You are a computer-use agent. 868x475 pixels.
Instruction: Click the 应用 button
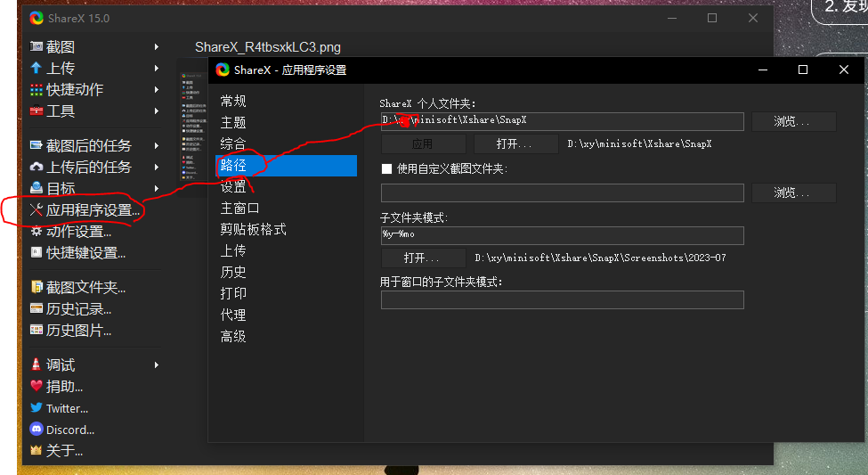tap(424, 144)
